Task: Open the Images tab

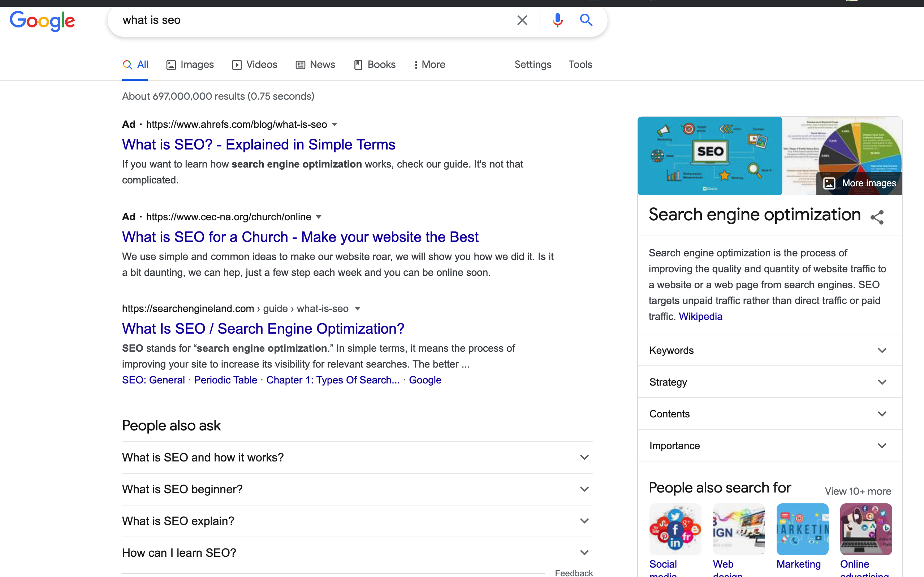Action: point(190,65)
